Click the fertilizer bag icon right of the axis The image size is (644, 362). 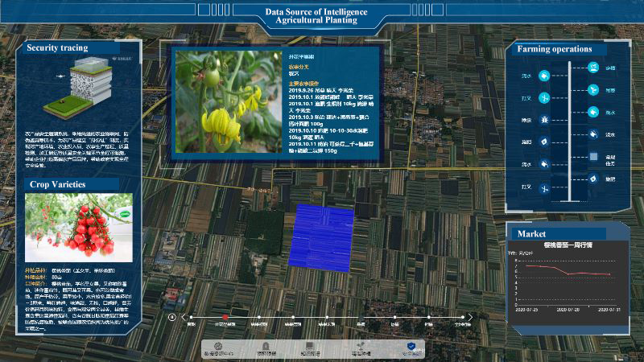(x=593, y=179)
